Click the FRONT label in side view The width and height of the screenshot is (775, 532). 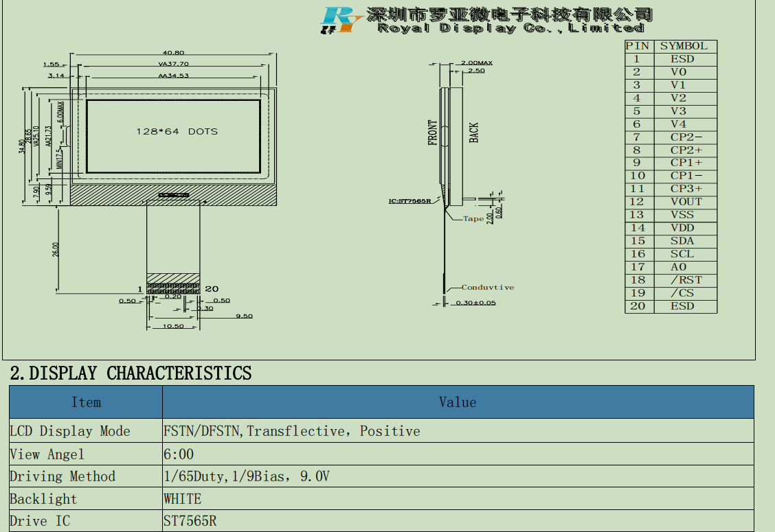(433, 132)
